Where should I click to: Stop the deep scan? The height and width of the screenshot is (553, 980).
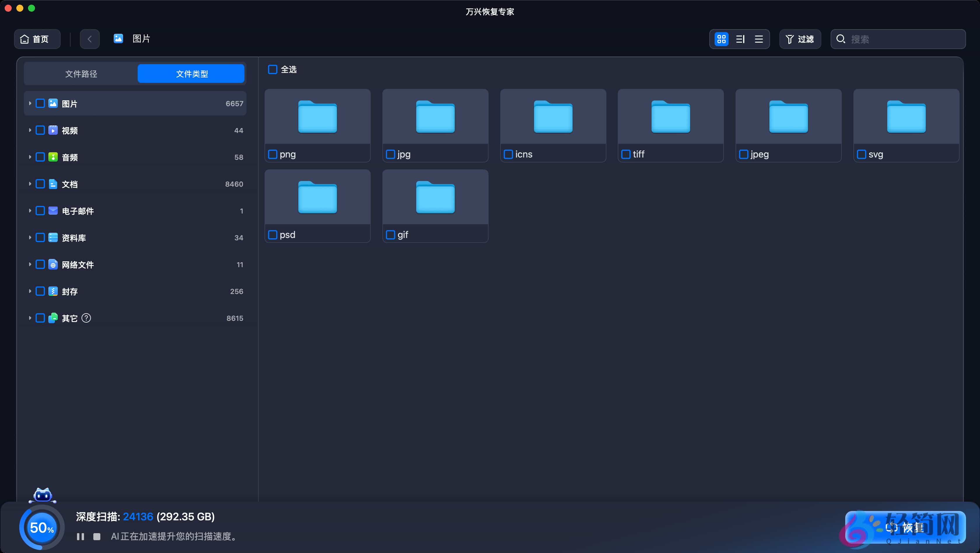tap(97, 536)
